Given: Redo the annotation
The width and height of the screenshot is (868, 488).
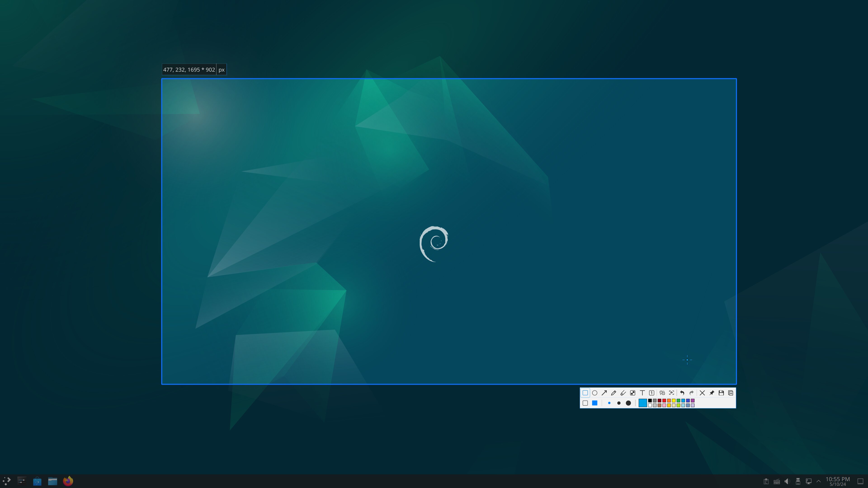Looking at the screenshot, I should pos(691,393).
